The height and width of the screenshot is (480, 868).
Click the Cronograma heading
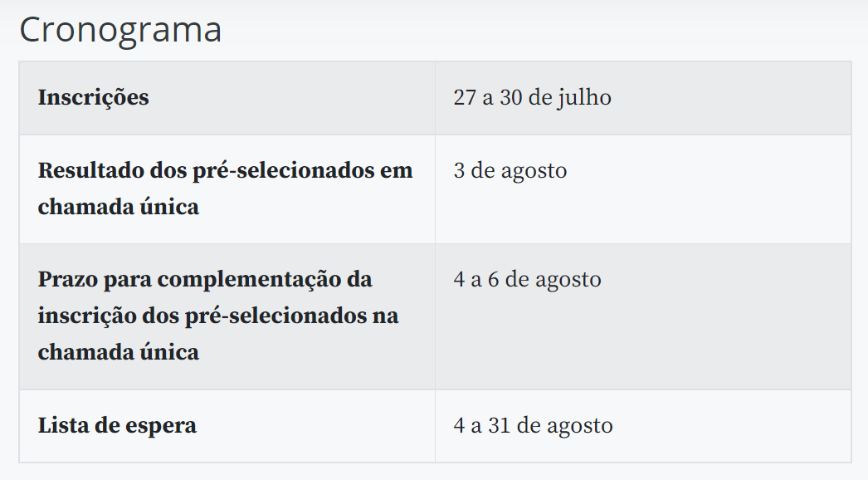120,31
